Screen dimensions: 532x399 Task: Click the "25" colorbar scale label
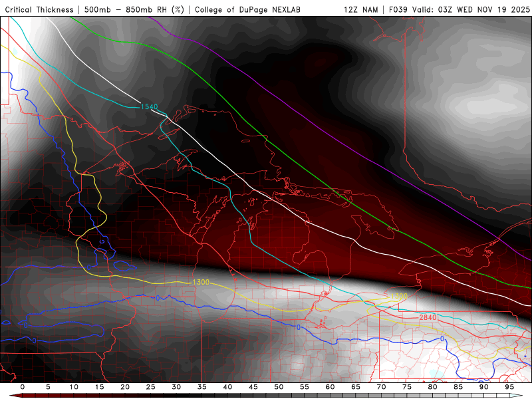tap(151, 387)
